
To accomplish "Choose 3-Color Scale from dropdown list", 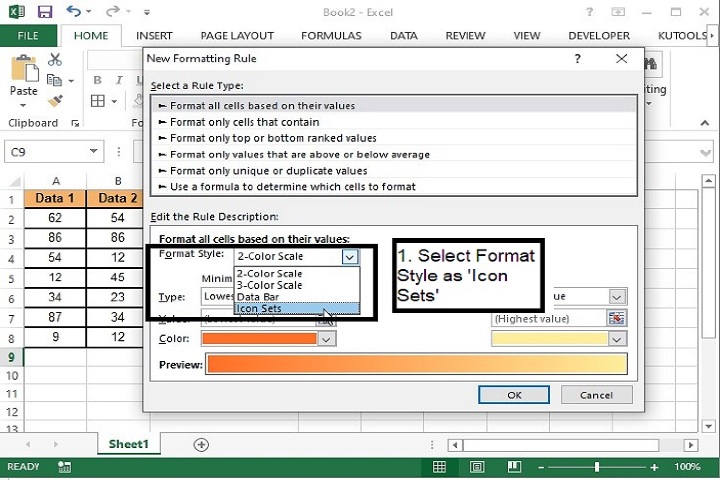I will (297, 285).
